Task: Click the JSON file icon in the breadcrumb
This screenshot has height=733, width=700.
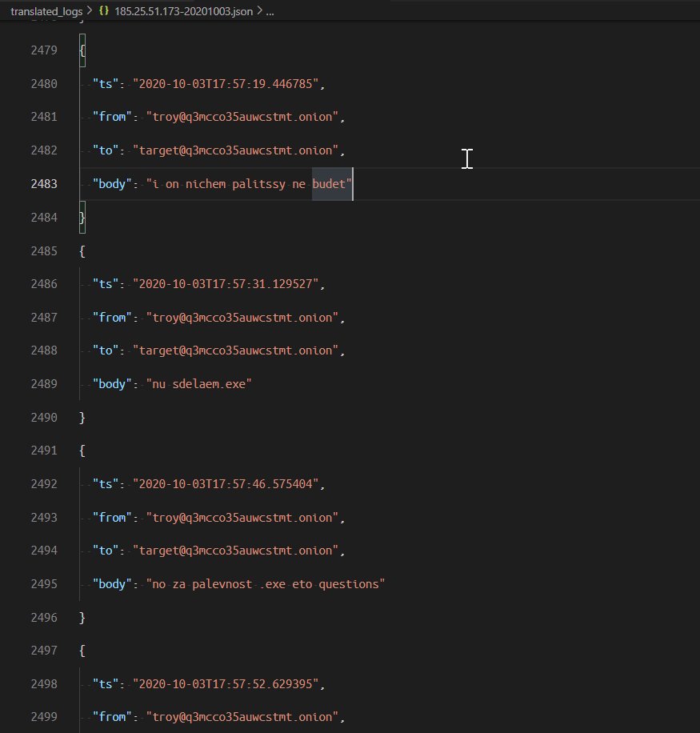Action: 104,10
